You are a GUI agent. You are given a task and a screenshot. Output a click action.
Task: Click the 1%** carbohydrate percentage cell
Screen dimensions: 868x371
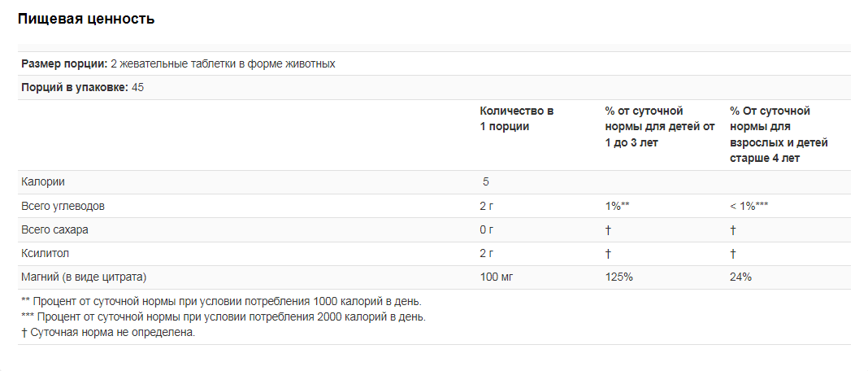click(x=618, y=207)
